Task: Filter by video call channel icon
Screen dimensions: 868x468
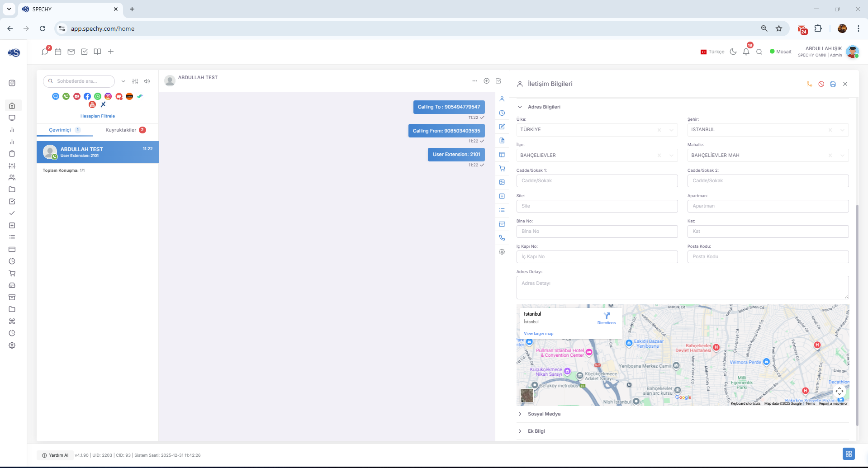Action: tap(77, 96)
